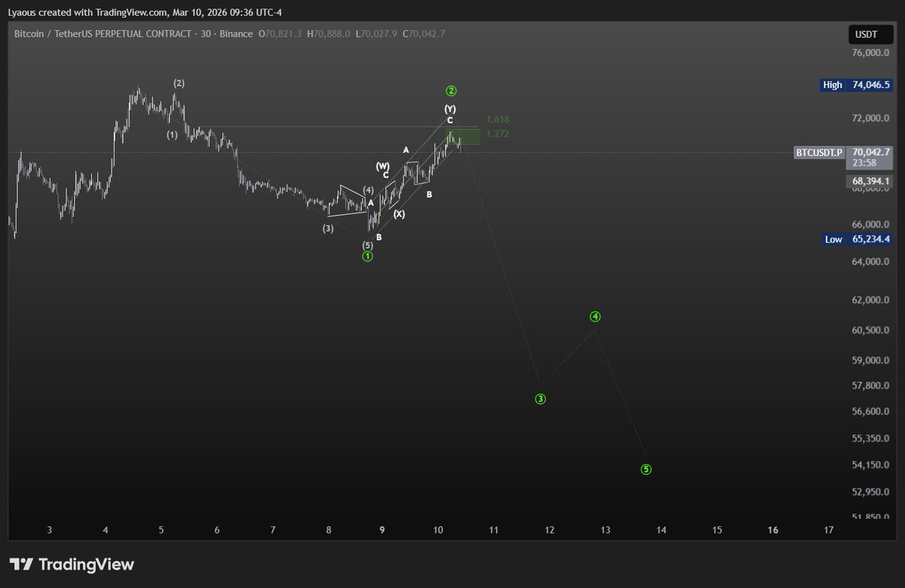Image resolution: width=905 pixels, height=588 pixels.
Task: Click the 60,500.0 price axis label
Action: pyautogui.click(x=869, y=330)
